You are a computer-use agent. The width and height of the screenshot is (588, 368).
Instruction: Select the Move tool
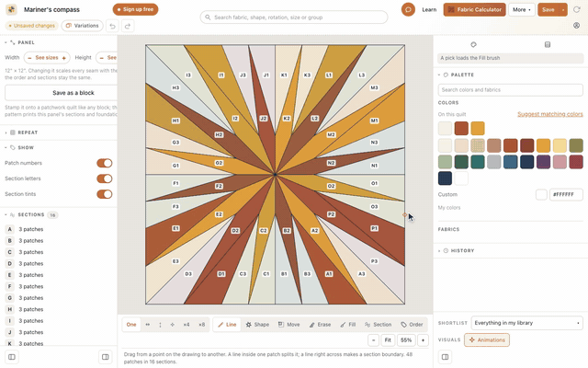288,325
